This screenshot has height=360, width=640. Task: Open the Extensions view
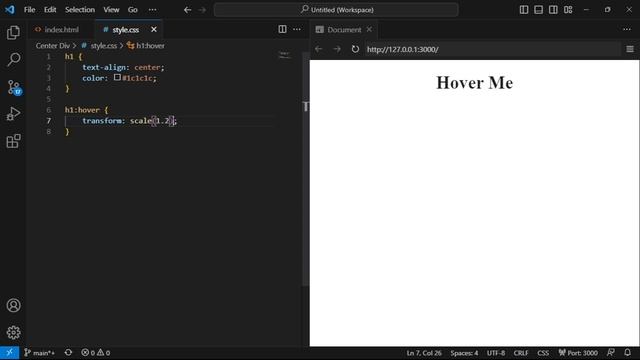pyautogui.click(x=13, y=141)
